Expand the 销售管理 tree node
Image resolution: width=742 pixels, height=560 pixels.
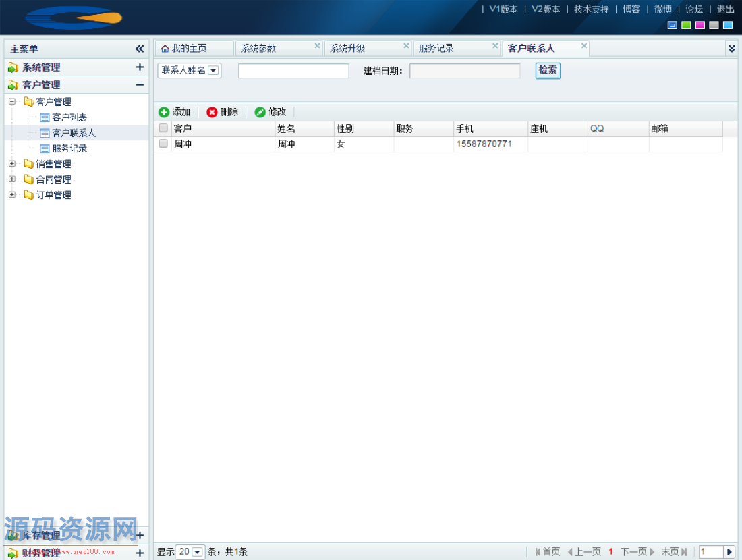[11, 163]
